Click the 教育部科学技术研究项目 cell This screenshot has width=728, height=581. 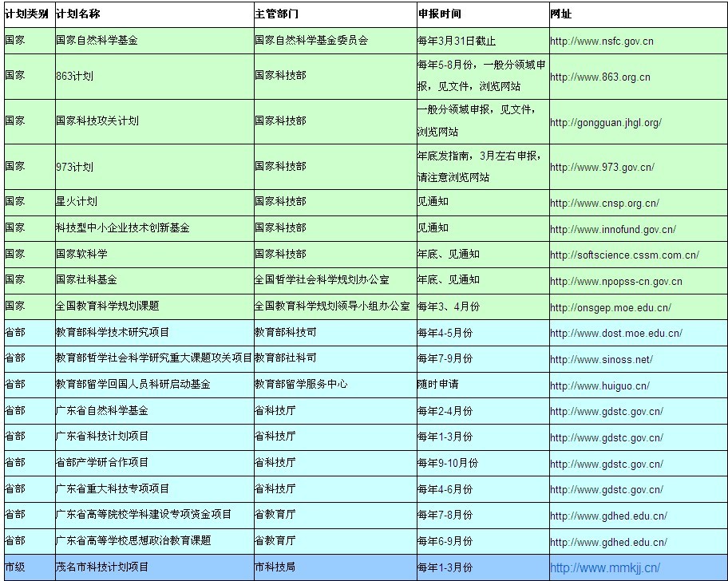[x=155, y=332]
